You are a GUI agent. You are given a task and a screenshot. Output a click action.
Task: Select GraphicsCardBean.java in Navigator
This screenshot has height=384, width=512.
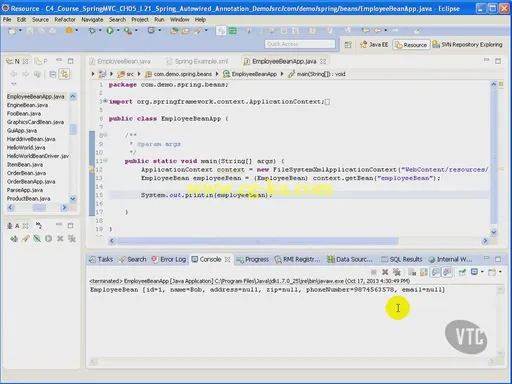click(35, 122)
